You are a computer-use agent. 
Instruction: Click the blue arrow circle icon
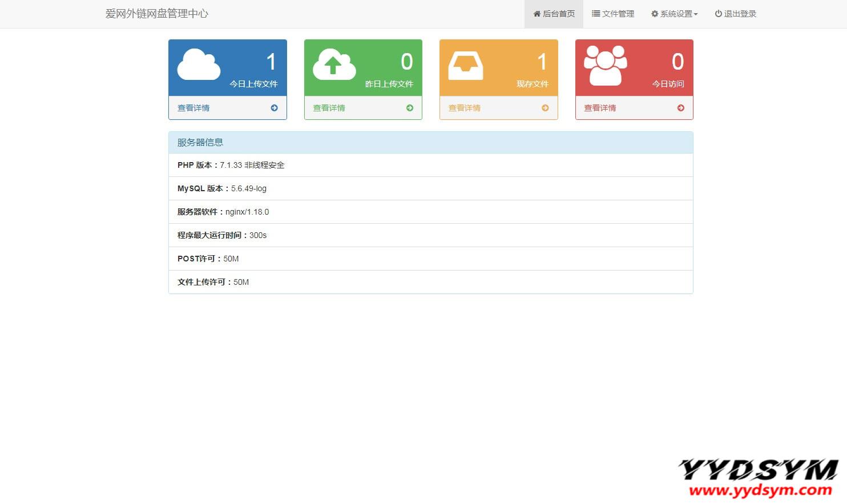[274, 108]
